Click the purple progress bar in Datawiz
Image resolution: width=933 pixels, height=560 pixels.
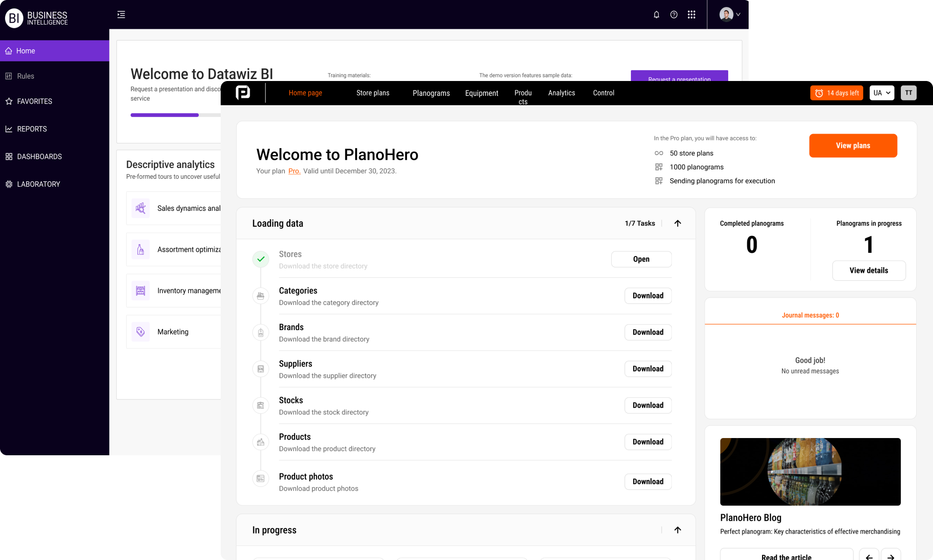point(164,115)
